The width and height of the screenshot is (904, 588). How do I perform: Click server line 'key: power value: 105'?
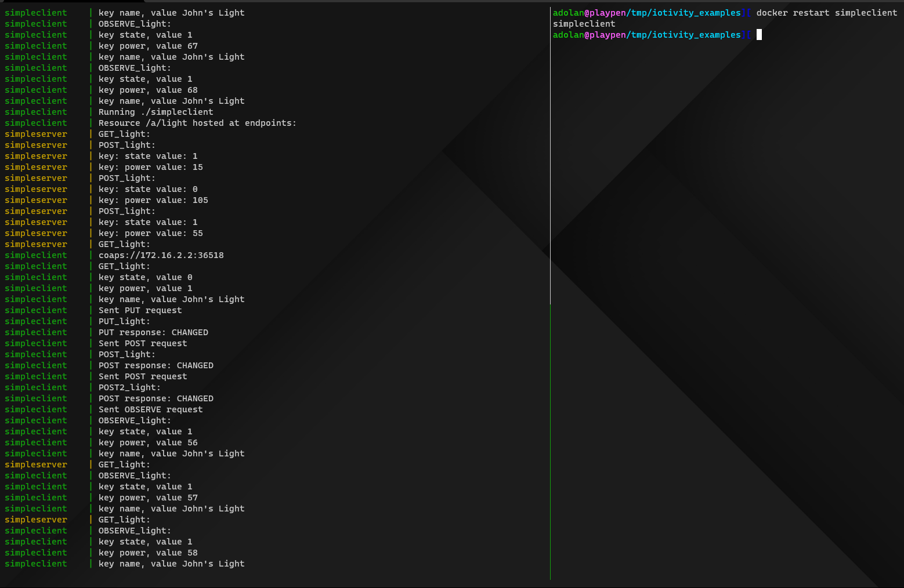[x=153, y=200]
